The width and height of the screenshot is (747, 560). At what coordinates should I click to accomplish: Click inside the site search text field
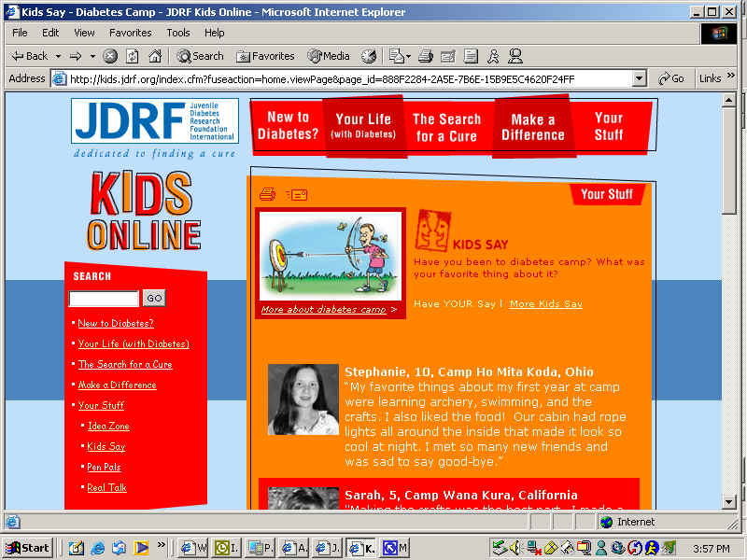point(104,299)
